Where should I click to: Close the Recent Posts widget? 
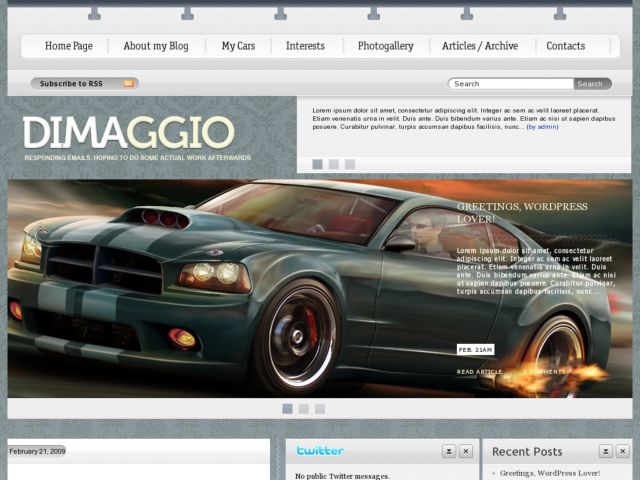point(622,451)
